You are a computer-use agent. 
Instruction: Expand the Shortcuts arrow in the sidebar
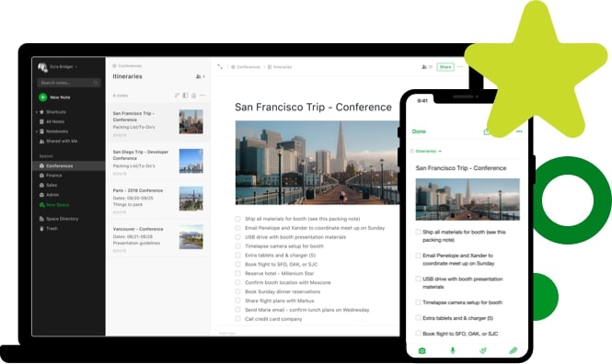click(36, 112)
